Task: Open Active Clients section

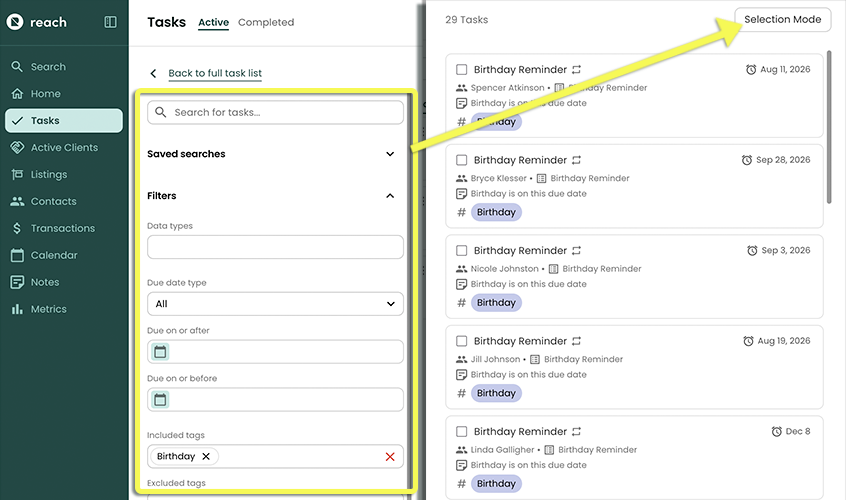Action: [64, 148]
